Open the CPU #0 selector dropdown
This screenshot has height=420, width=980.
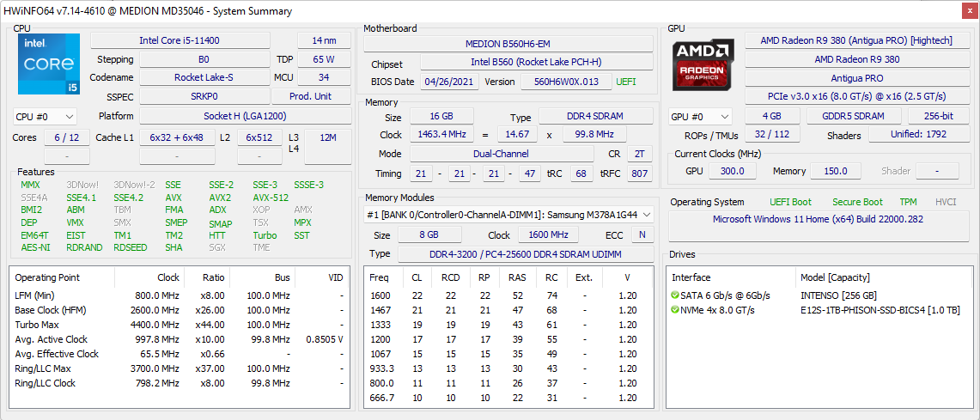point(45,116)
